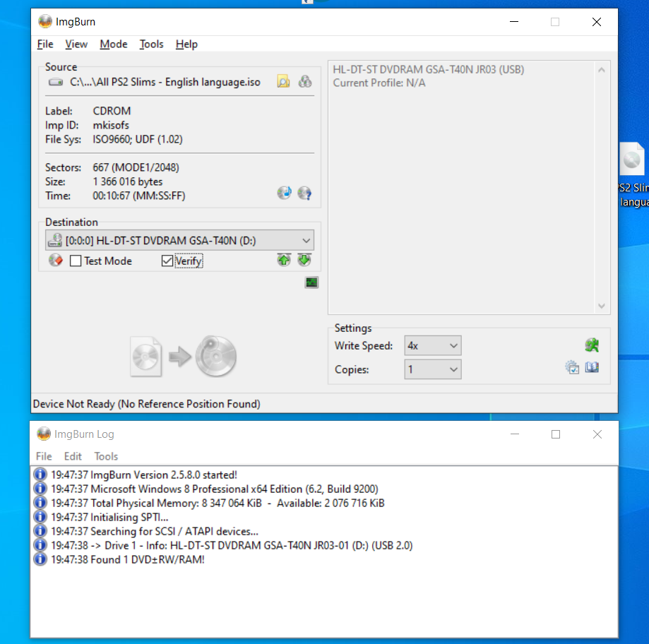Click the source drive icon beside path
This screenshot has width=649, height=644.
click(x=56, y=82)
